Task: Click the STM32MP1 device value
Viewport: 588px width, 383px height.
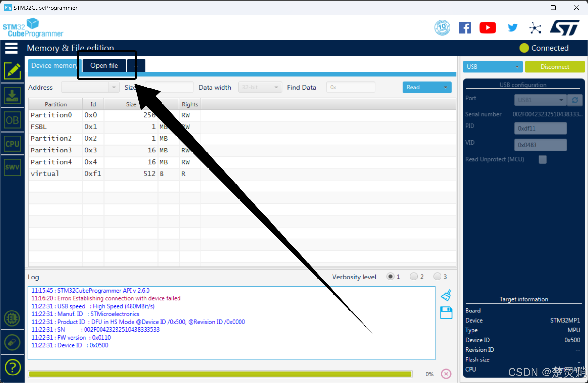Action: (x=565, y=320)
